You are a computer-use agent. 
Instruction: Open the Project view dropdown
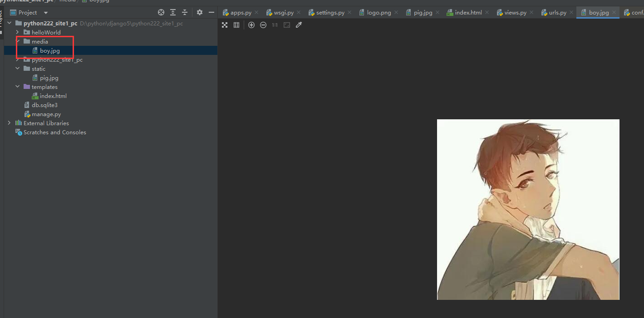tap(29, 12)
